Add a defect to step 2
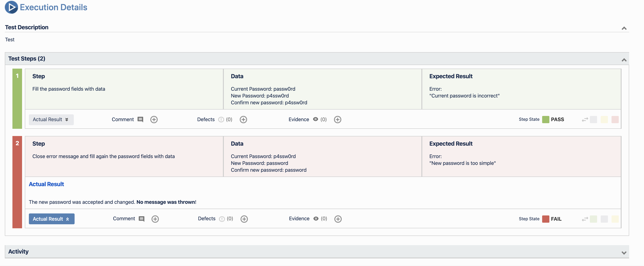Screen dimensions: 644x266 (244, 219)
